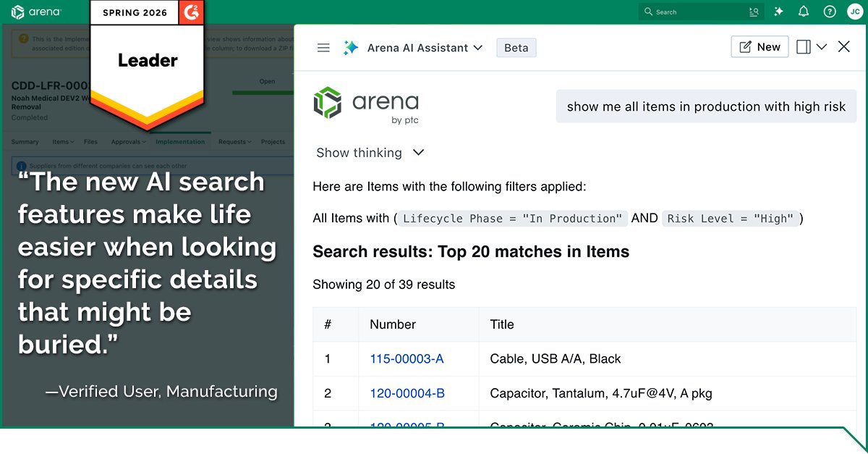Expand Show thinking
Viewport: 868px width, 454px height.
[370, 153]
